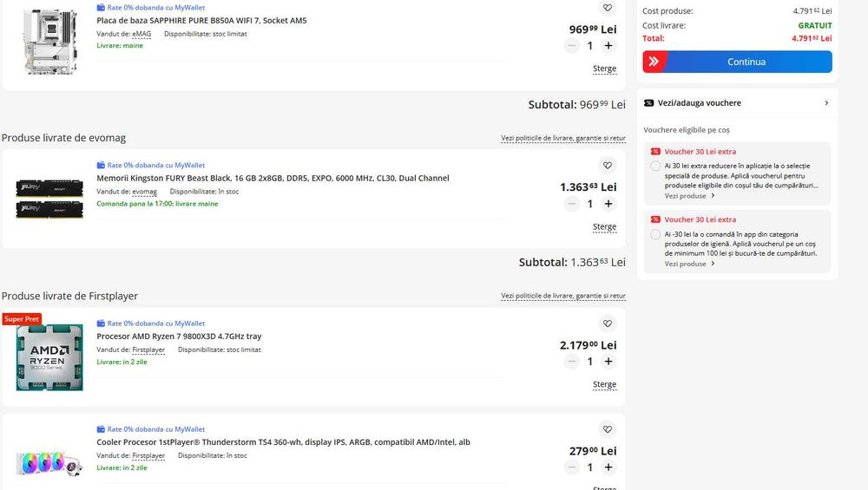This screenshot has height=490, width=868.
Task: Open Vezi produse under second voucher
Action: (x=689, y=264)
